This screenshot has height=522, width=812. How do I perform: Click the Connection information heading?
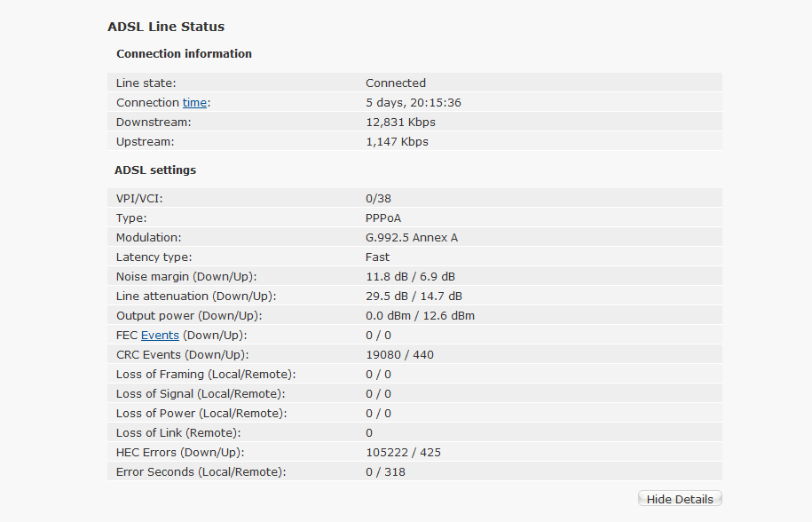184,54
